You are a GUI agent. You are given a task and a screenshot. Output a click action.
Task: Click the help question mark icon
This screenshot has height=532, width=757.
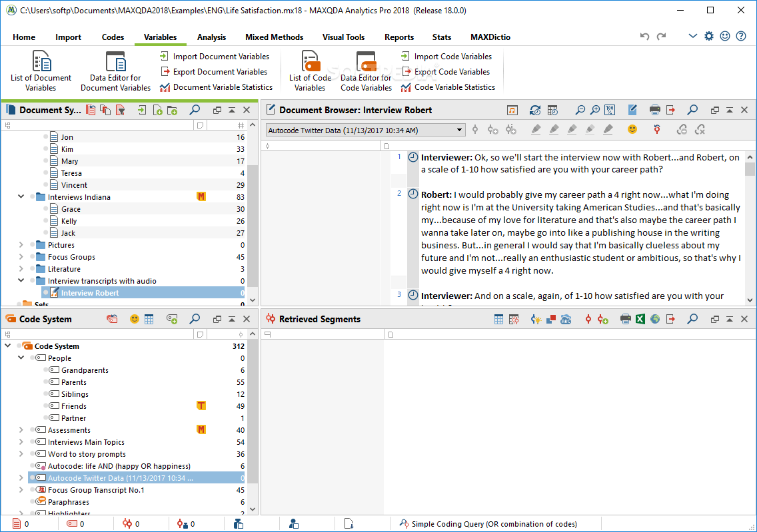pyautogui.click(x=740, y=36)
